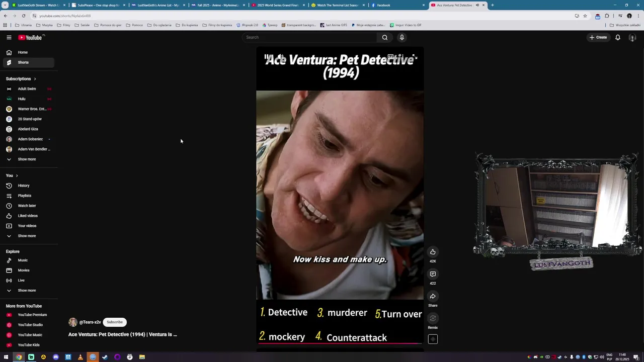Screen dimensions: 644x362
Task: Focus the YouTube search field
Action: 309,37
